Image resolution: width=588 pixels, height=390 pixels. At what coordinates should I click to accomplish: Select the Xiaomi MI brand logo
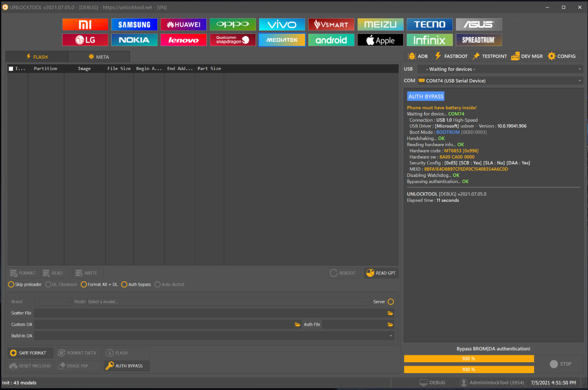coord(85,24)
